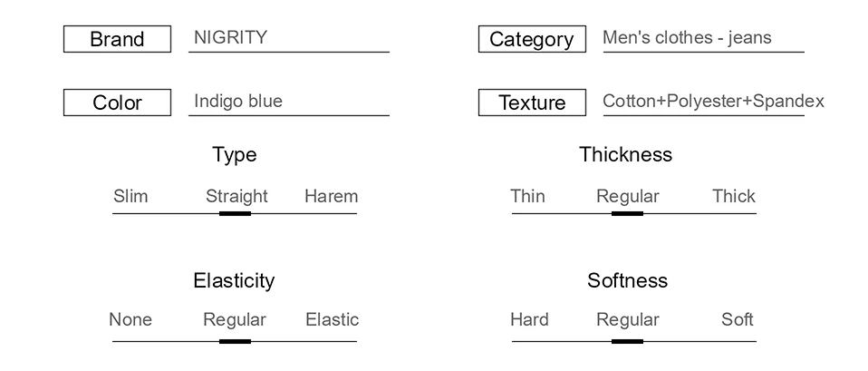This screenshot has width=868, height=371.
Task: Choose Harem under Type
Action: pyautogui.click(x=331, y=196)
